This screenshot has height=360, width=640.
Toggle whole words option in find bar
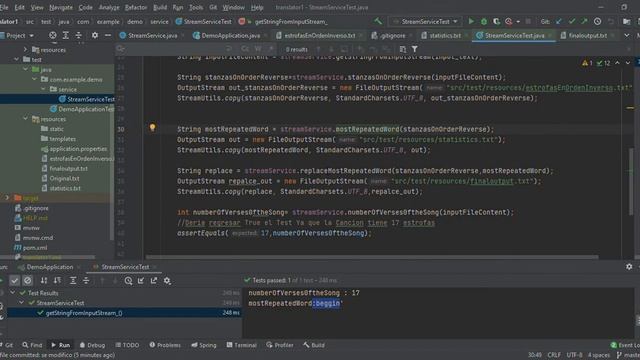pos(258,49)
